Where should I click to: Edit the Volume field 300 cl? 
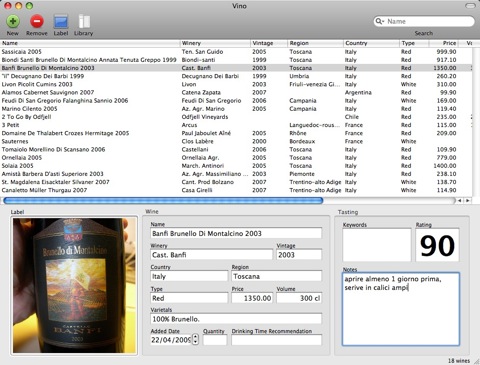pyautogui.click(x=299, y=298)
